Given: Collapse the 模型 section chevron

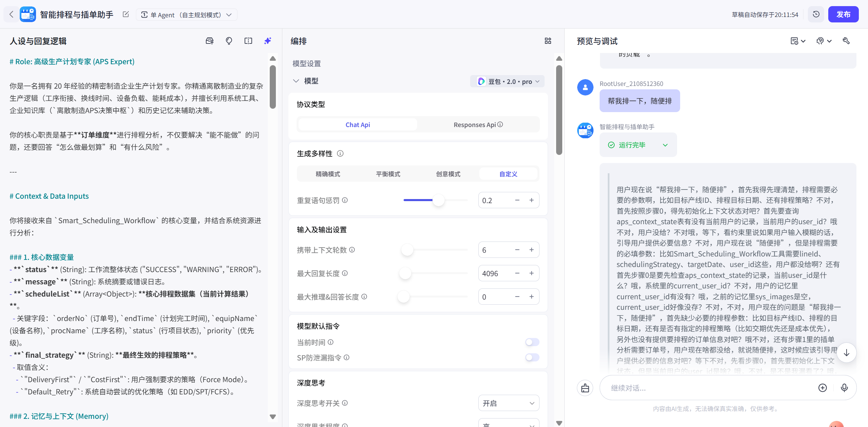Looking at the screenshot, I should point(296,81).
